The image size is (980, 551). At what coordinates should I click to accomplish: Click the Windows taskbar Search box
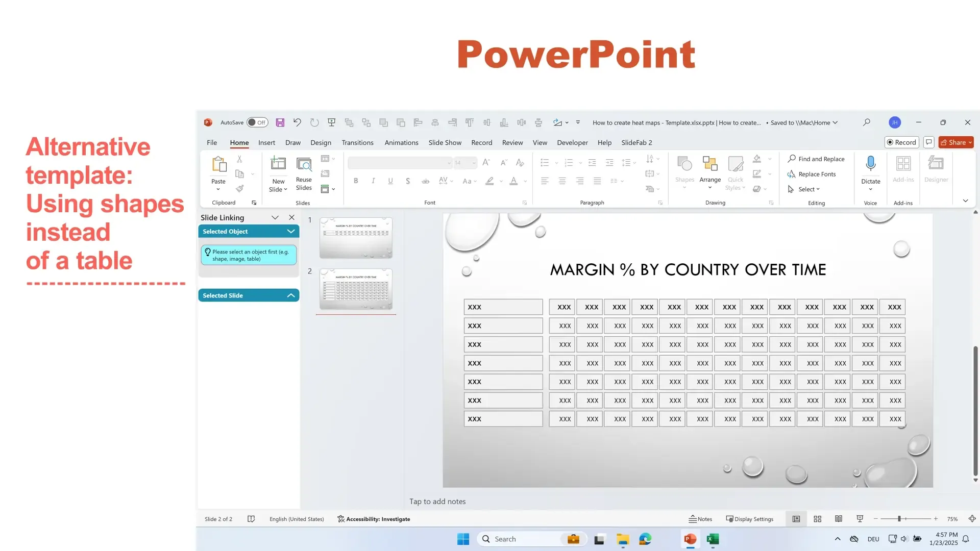point(532,539)
